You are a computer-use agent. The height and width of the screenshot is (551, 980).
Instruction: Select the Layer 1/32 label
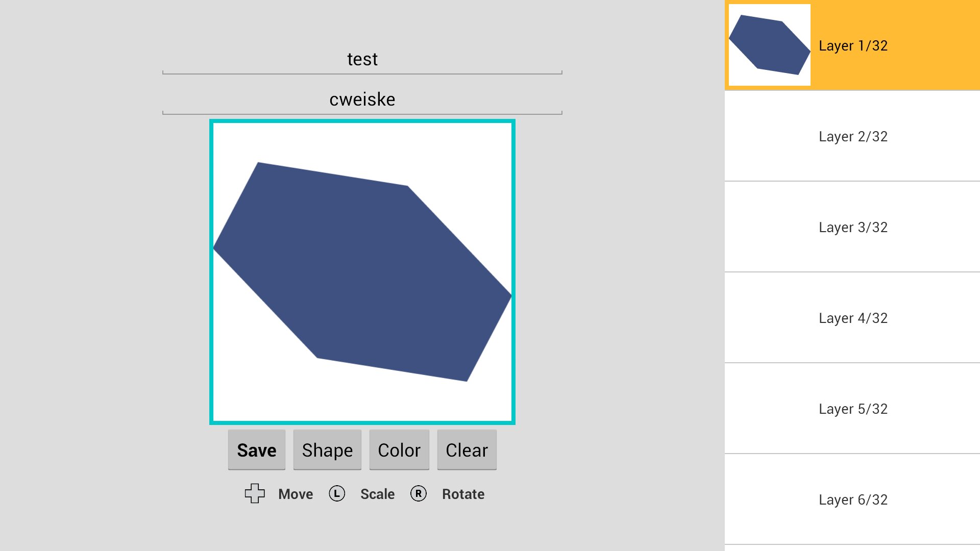(x=853, y=46)
